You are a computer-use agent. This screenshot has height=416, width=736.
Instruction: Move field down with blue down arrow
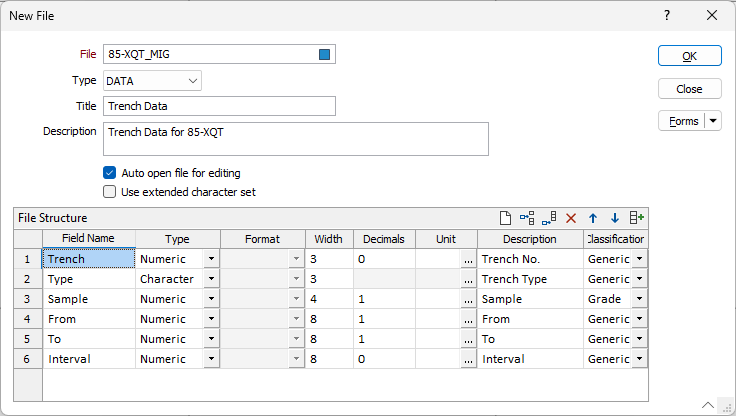pyautogui.click(x=614, y=218)
